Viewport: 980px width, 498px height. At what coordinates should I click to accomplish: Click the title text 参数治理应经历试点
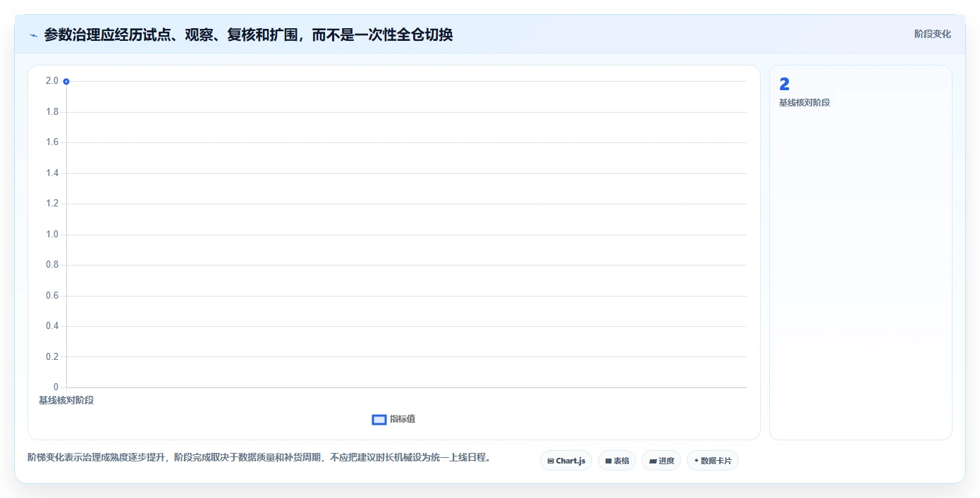coord(107,35)
